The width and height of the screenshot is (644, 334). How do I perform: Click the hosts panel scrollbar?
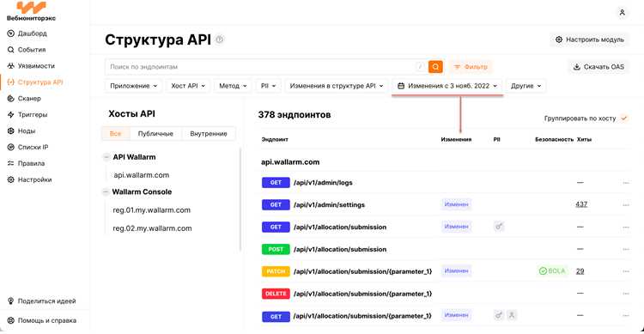(x=240, y=199)
